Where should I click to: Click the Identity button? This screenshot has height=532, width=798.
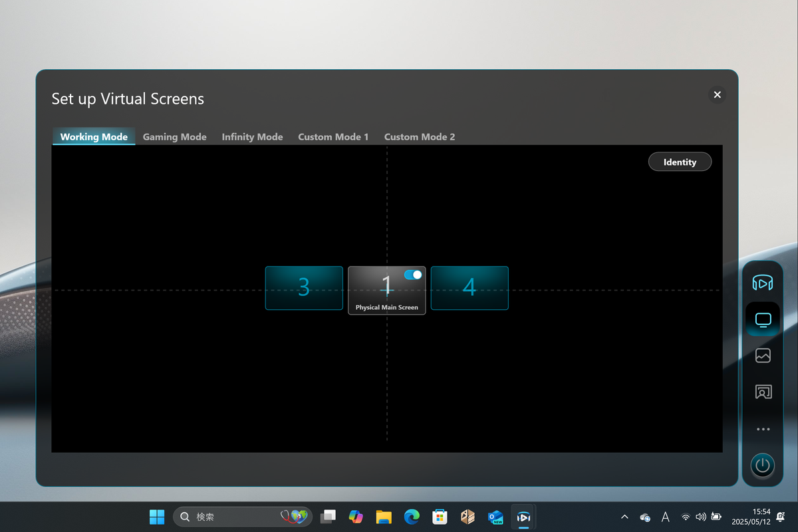(680, 162)
